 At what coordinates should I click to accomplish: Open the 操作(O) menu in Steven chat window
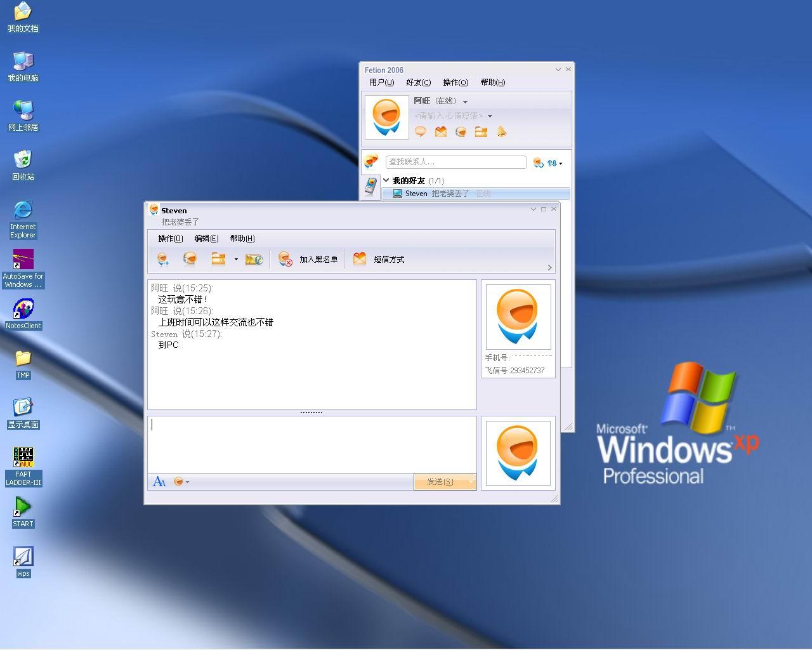pyautogui.click(x=171, y=239)
